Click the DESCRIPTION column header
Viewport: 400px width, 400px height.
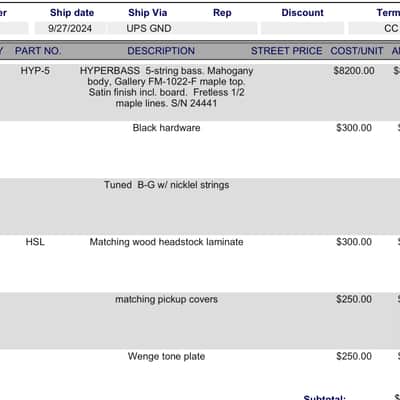pyautogui.click(x=161, y=51)
